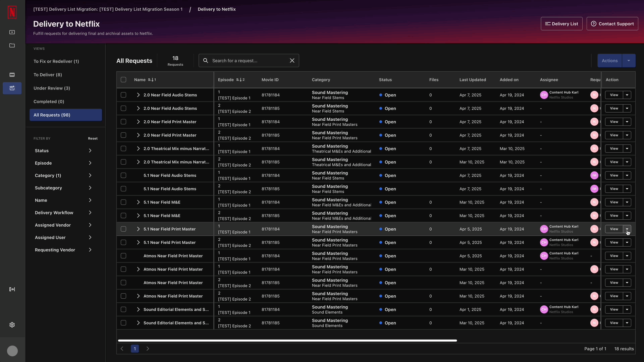
Task: Toggle the select-all header checkbox
Action: click(123, 80)
